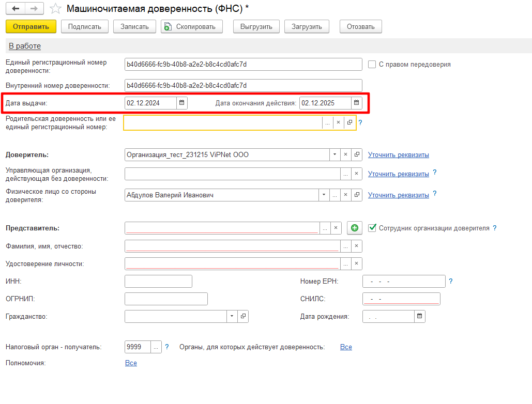Open calendar for Дата окончания действия

click(x=356, y=103)
